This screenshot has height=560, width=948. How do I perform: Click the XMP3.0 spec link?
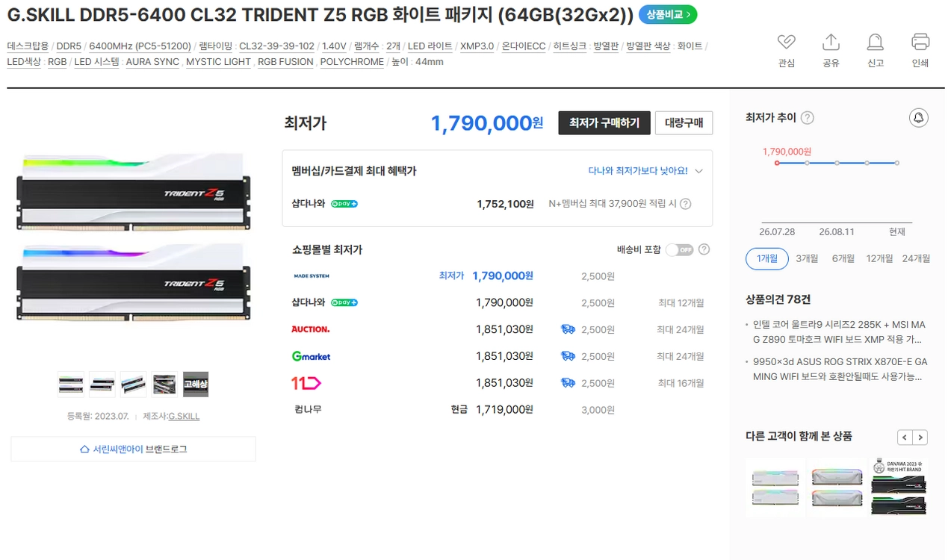477,46
